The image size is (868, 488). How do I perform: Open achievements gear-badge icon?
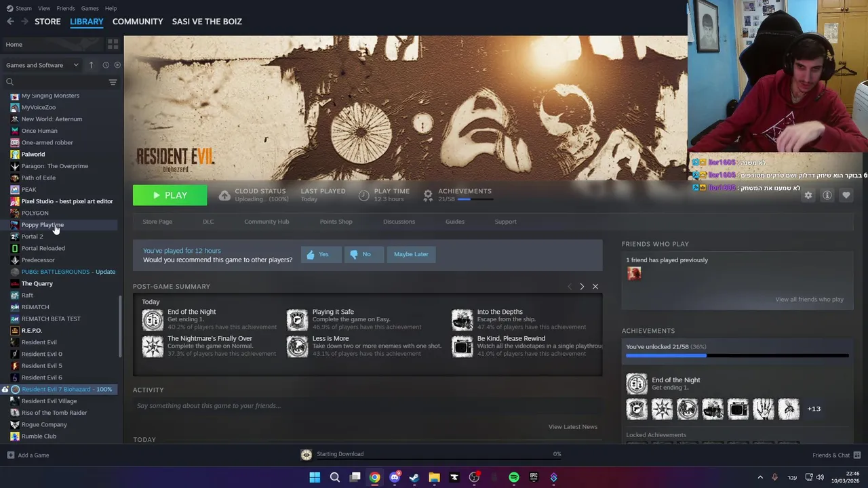coord(428,195)
